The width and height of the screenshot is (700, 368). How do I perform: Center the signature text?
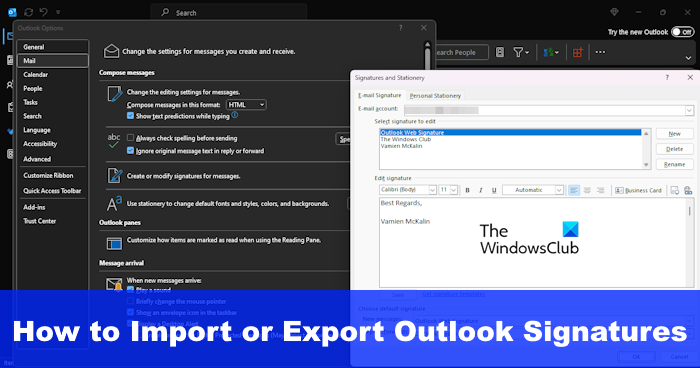click(588, 190)
